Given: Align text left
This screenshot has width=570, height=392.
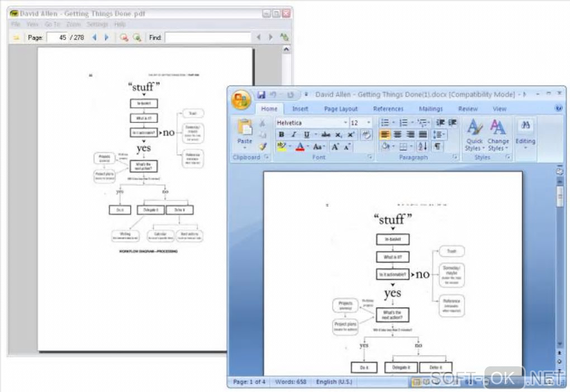Looking at the screenshot, I should pyautogui.click(x=385, y=135).
